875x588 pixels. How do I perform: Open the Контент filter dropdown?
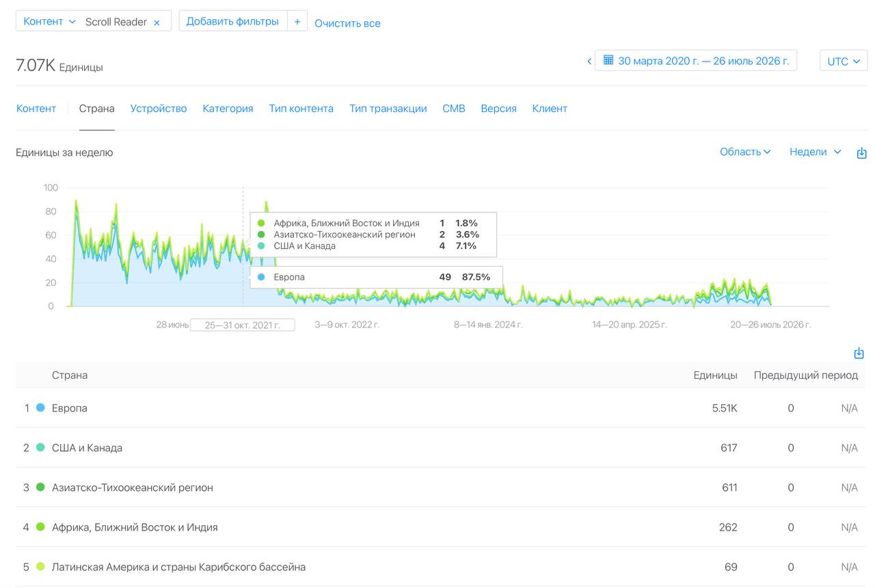point(49,21)
